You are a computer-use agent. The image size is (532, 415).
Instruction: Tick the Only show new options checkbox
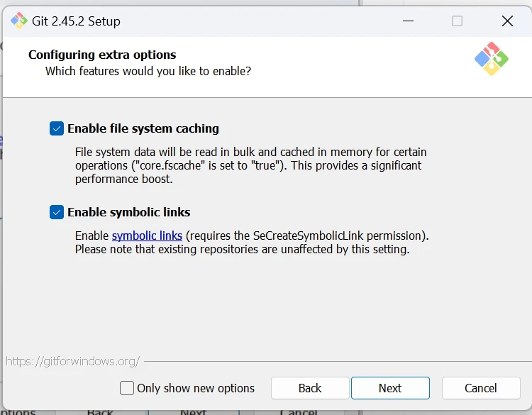point(127,388)
